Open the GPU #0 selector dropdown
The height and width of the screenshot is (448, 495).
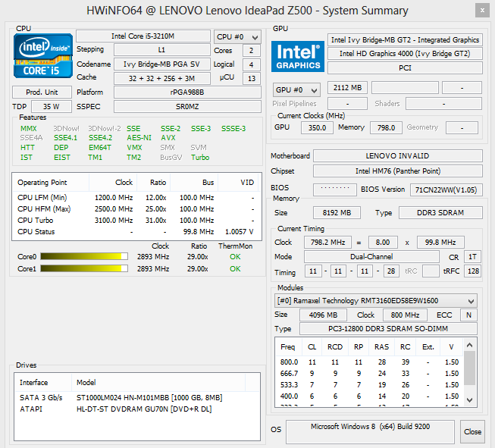296,89
